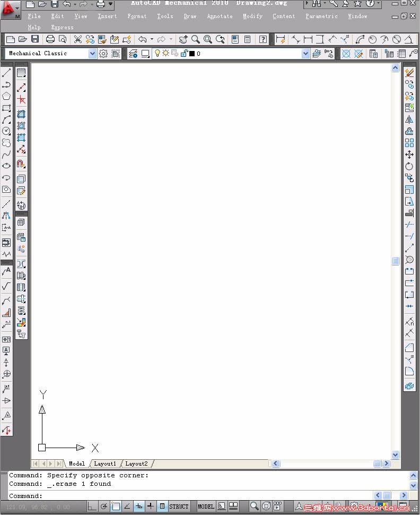Viewport: 420px width, 515px height.
Task: Expand the Redo history dropdown arrow
Action: tap(171, 39)
